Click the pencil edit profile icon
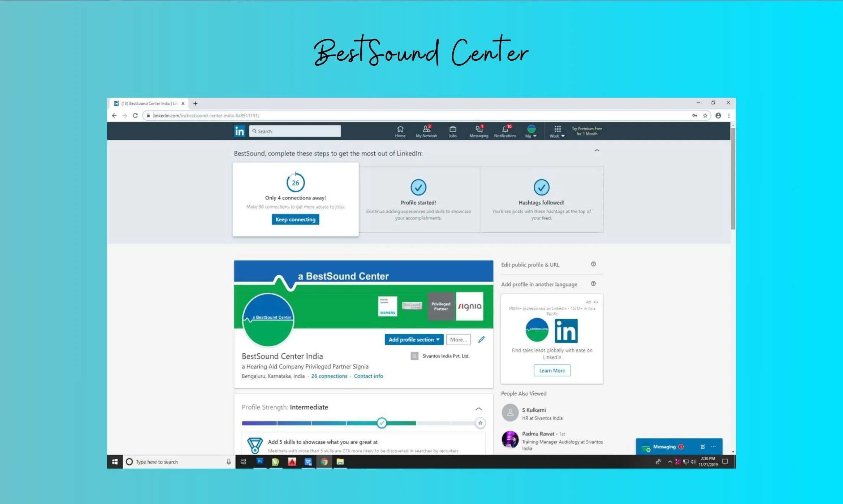843x504 pixels. (x=481, y=339)
